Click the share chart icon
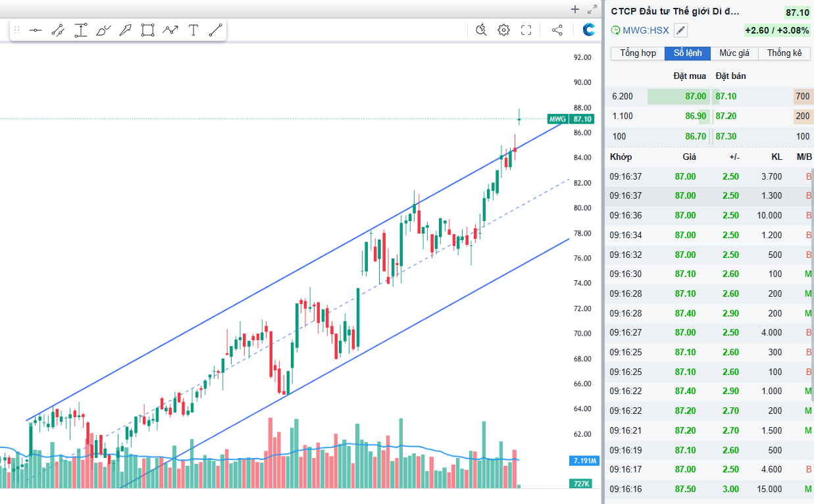This screenshot has width=814, height=504. pyautogui.click(x=557, y=30)
